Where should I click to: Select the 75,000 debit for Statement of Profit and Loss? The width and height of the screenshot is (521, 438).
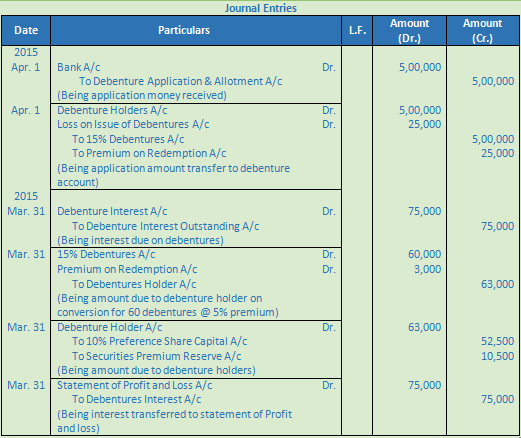(425, 385)
